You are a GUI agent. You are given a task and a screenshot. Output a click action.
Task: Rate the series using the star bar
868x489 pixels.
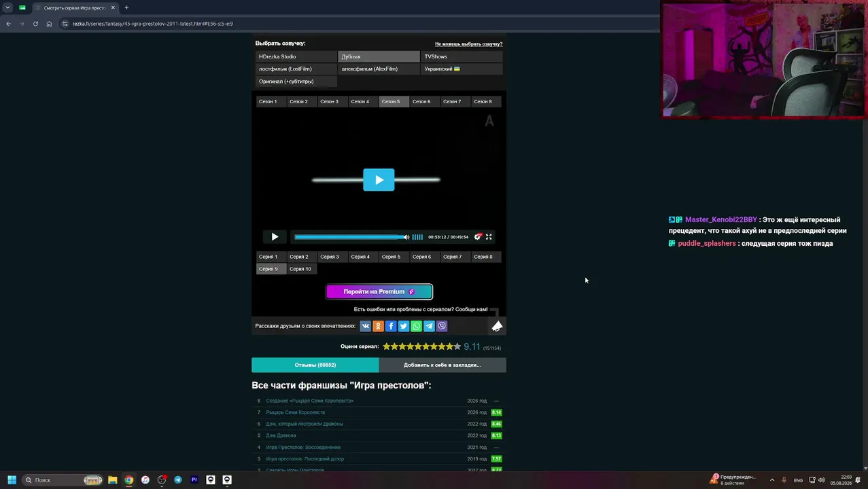click(421, 346)
